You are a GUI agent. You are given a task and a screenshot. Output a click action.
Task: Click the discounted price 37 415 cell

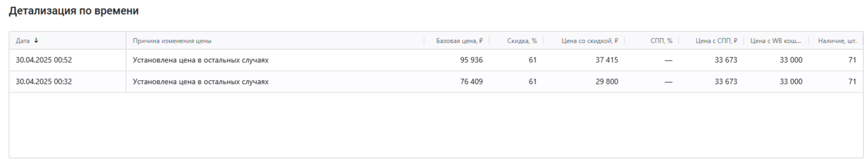pos(607,60)
